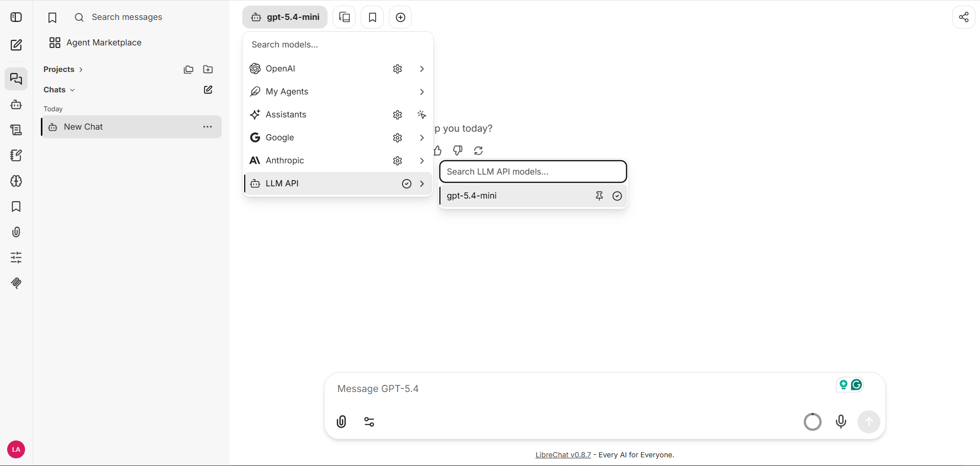Screen dimensions: 980x466
Task: Open LibreChat v0.8.7 link
Action: pyautogui.click(x=563, y=455)
